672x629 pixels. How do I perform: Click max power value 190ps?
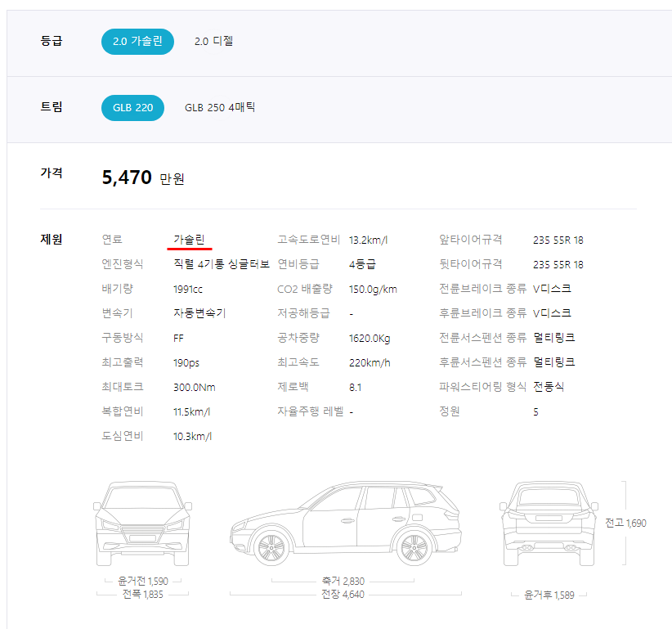coord(186,362)
